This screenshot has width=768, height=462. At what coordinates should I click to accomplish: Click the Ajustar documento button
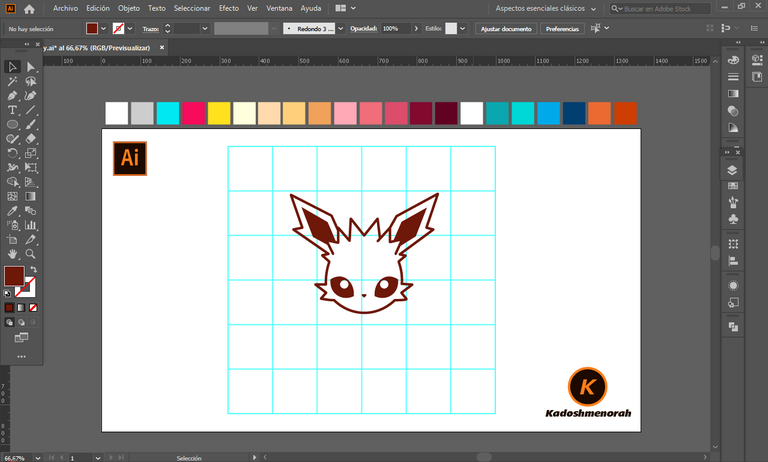click(x=506, y=28)
